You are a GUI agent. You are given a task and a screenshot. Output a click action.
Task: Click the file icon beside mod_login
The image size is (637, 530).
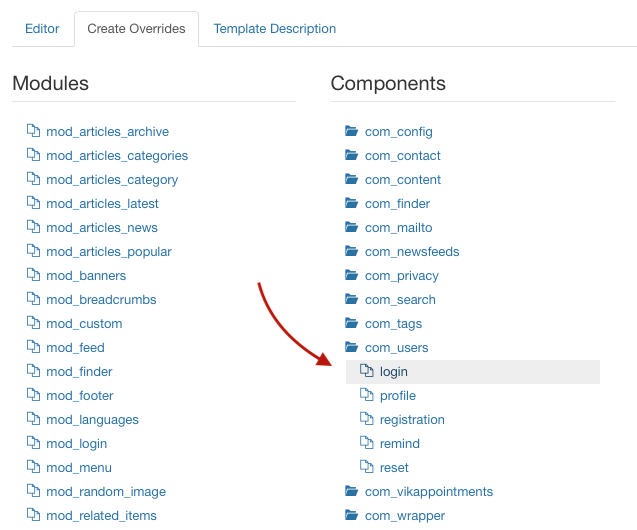[x=33, y=443]
